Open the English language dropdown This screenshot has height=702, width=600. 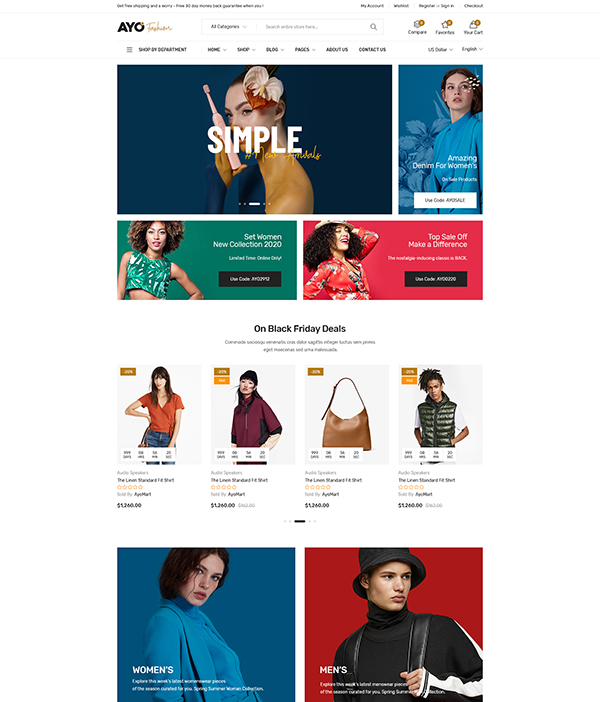472,49
